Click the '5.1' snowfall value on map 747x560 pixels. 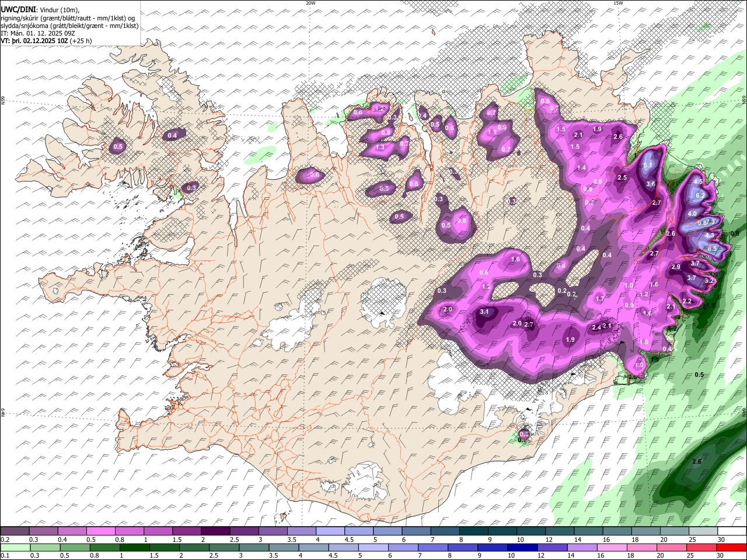[x=648, y=166]
